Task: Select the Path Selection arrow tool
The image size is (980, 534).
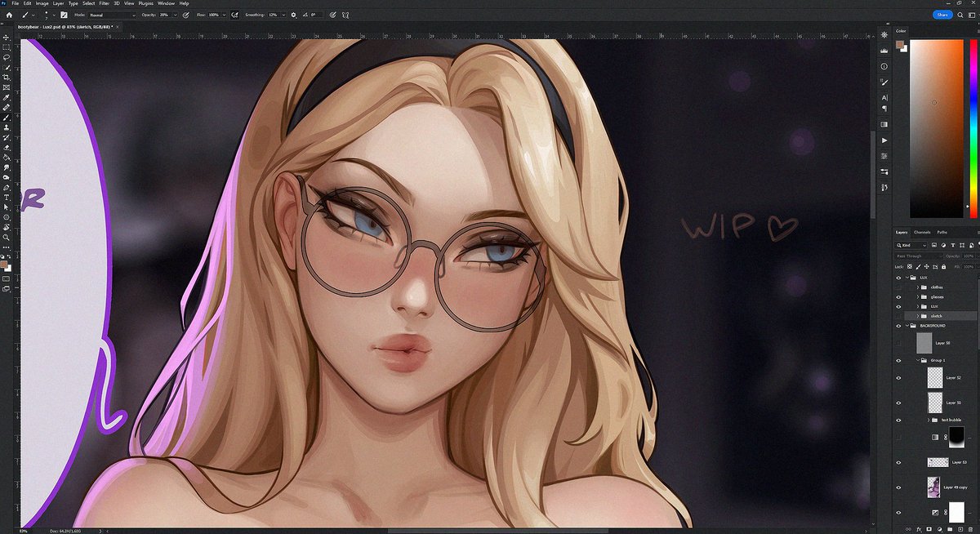Action: (7, 207)
